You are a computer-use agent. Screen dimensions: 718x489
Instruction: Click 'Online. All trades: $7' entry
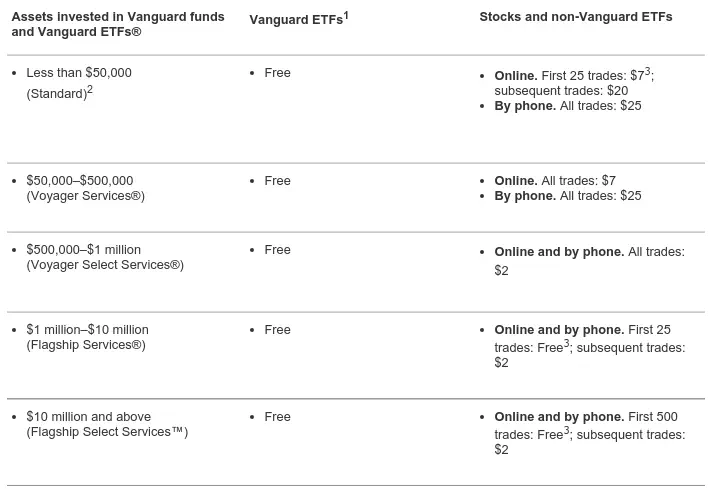tap(555, 181)
